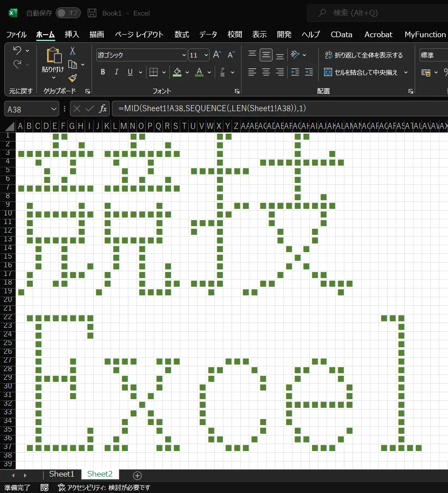Image resolution: width=448 pixels, height=493 pixels.
Task: Click the Redo arrow icon
Action: click(x=17, y=64)
